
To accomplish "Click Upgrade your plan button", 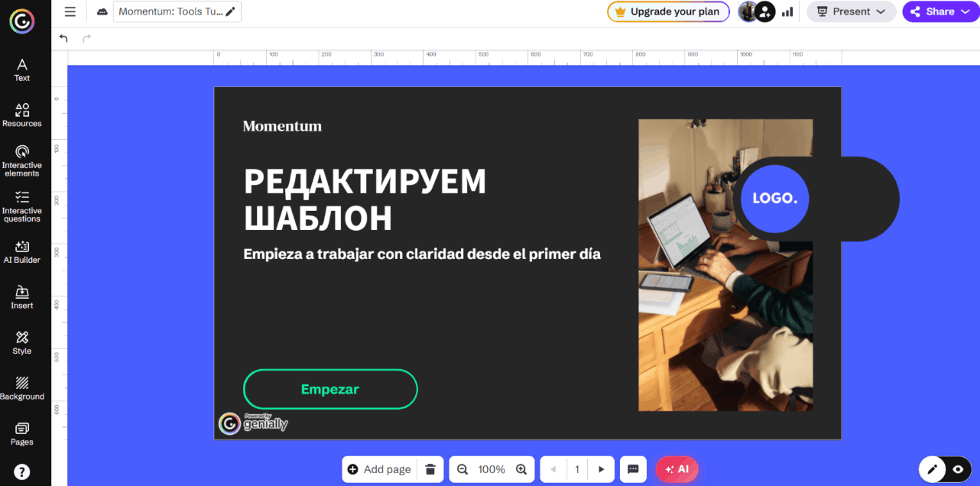I will click(668, 11).
